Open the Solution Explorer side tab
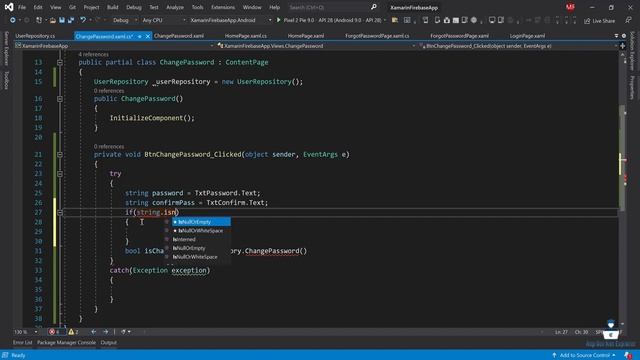Screen dimensions: 640x360 (x=632, y=51)
